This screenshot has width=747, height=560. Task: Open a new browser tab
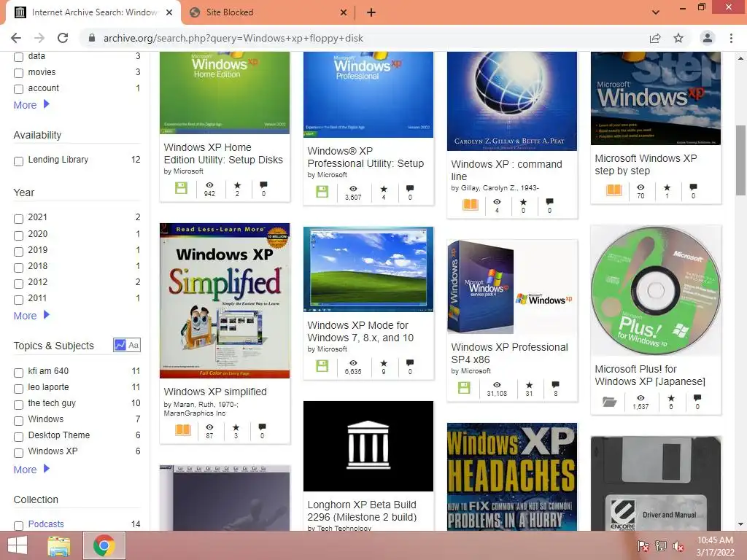click(x=371, y=12)
